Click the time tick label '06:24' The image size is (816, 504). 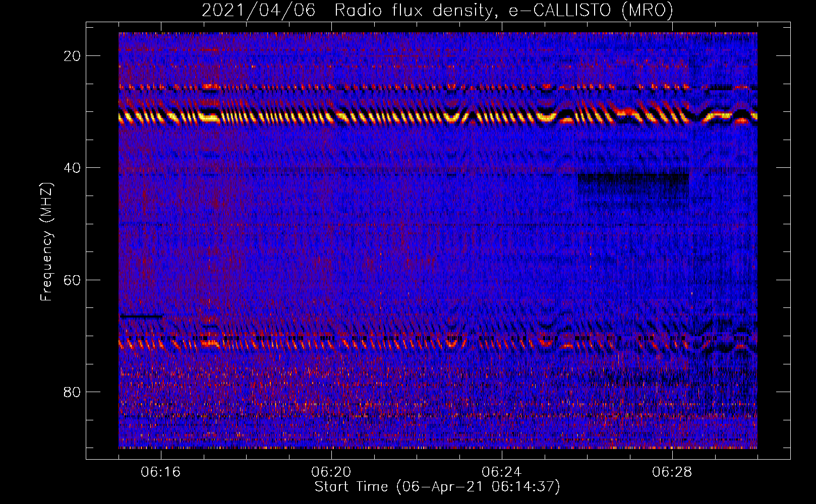[502, 472]
